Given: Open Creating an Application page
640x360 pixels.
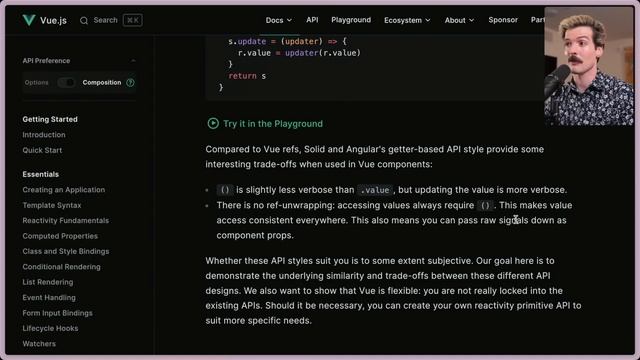Looking at the screenshot, I should (x=64, y=190).
